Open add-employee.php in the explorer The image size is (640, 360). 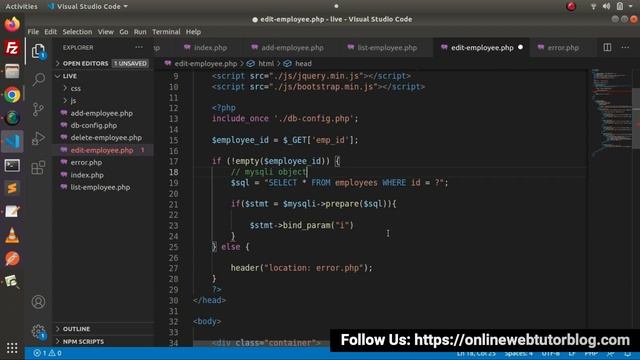click(x=102, y=113)
